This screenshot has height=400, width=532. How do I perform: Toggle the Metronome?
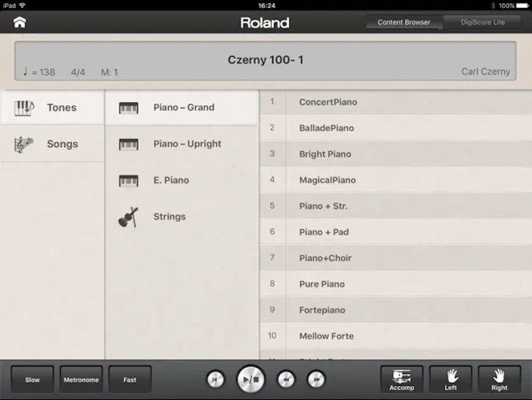click(x=81, y=379)
